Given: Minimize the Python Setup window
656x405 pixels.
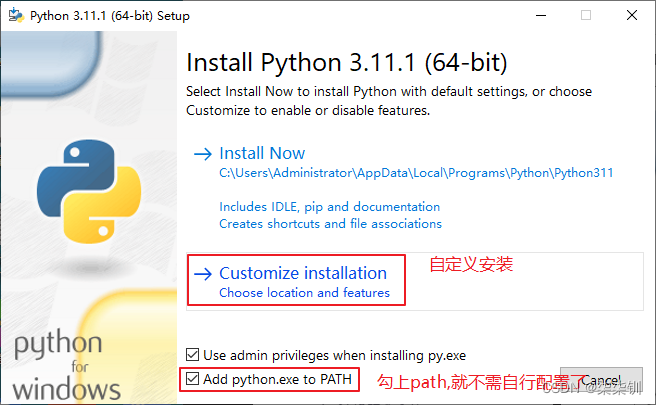Looking at the screenshot, I should click(541, 16).
